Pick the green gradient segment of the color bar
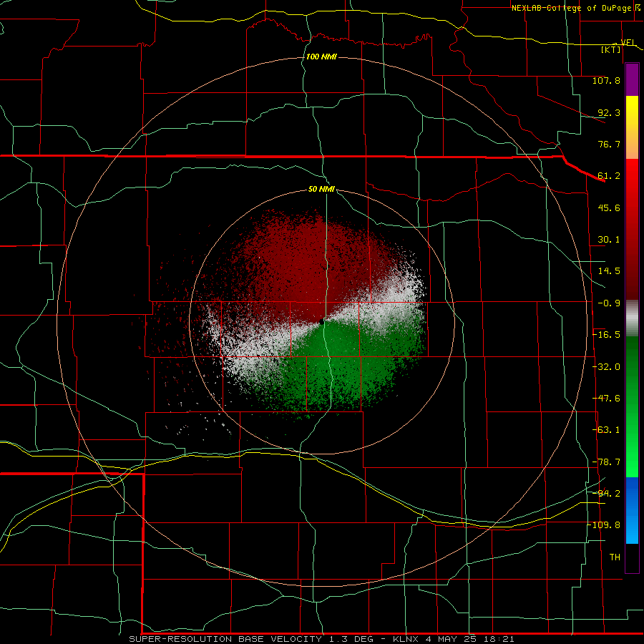 [632, 406]
